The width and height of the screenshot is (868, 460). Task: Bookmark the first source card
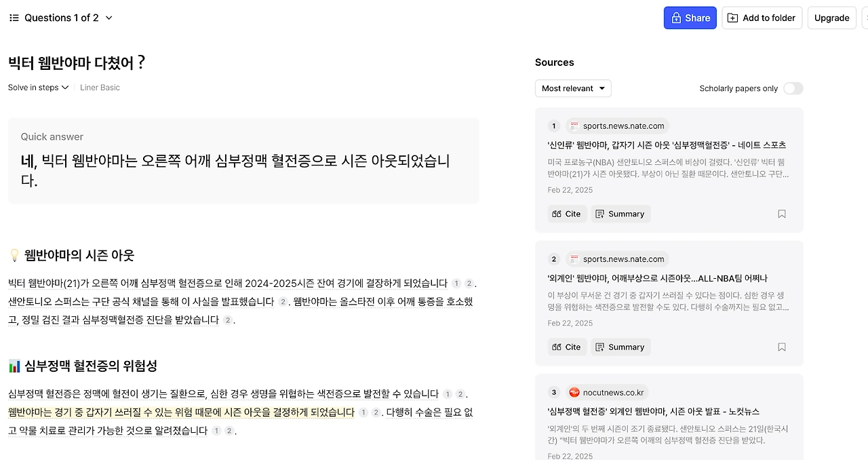tap(782, 214)
